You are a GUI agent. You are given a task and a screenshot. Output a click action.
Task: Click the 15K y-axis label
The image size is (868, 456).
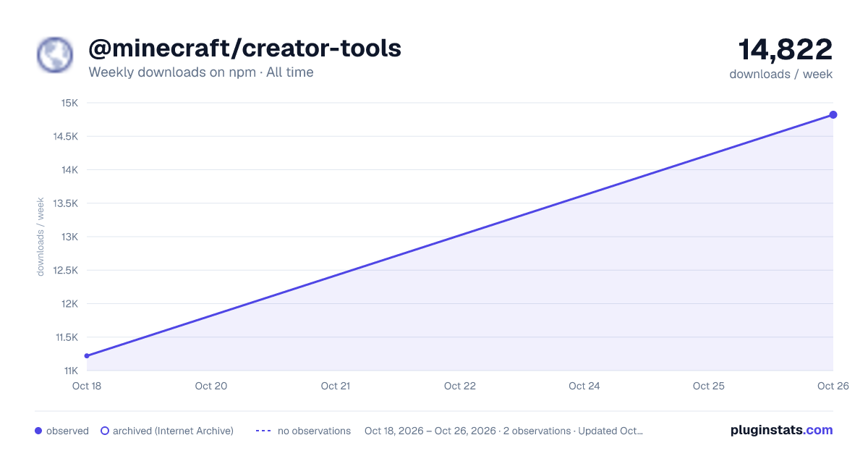[70, 103]
